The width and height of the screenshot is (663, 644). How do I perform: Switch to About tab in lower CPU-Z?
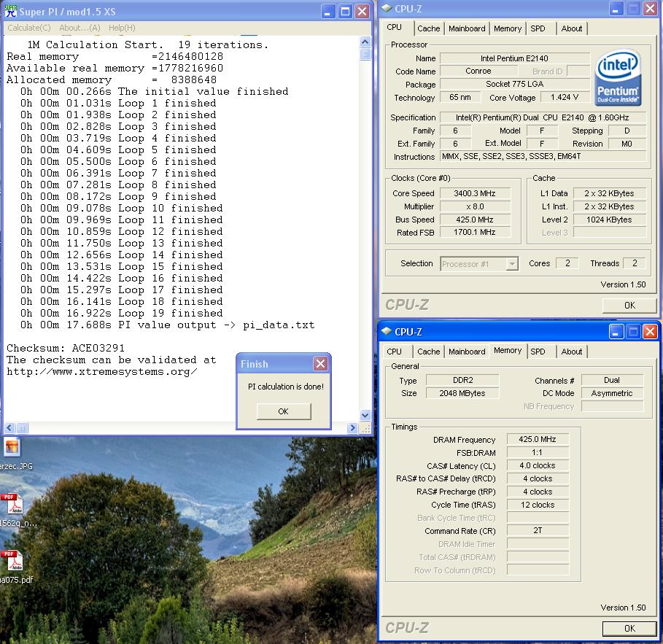click(572, 352)
